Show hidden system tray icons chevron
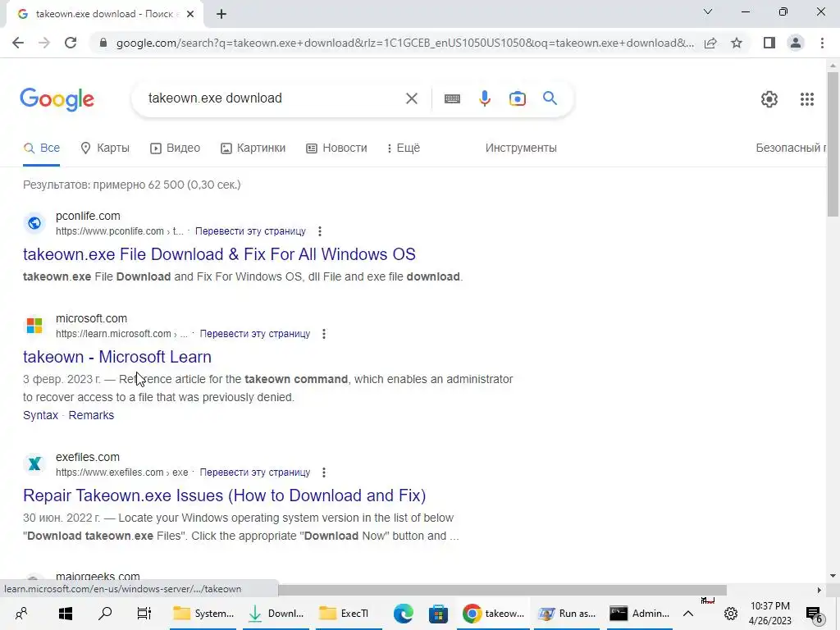 tap(688, 614)
